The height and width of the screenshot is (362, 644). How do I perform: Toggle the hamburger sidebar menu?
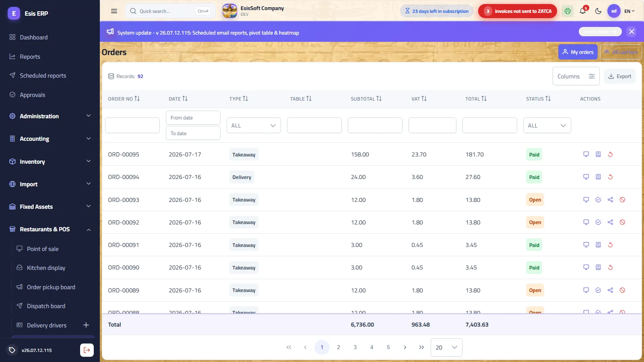click(x=114, y=11)
